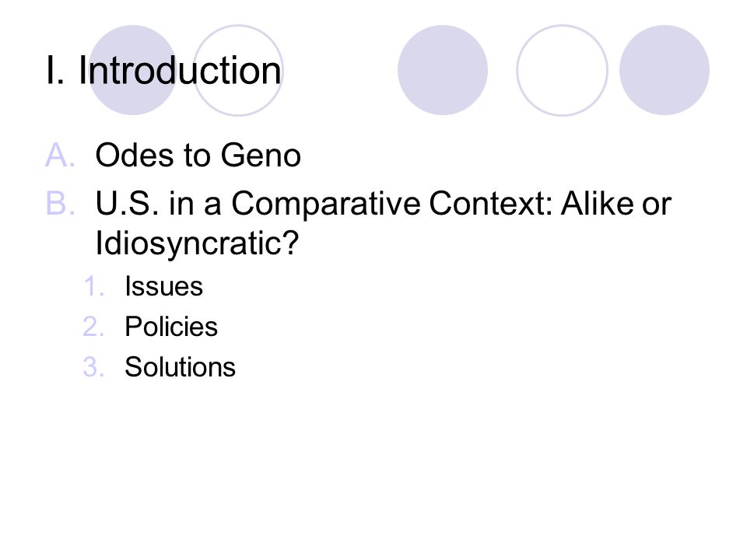Click the 'B.' list marker
Viewport: 747px width, 560px height.
pos(60,203)
